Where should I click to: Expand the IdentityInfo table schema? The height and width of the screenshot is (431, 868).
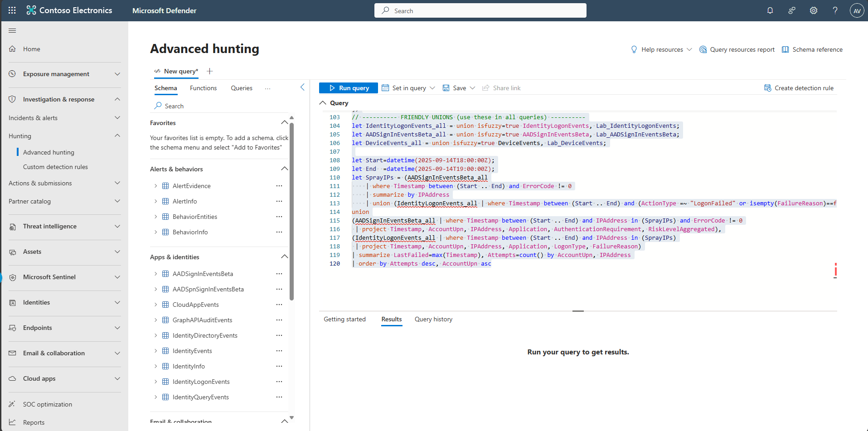click(155, 366)
